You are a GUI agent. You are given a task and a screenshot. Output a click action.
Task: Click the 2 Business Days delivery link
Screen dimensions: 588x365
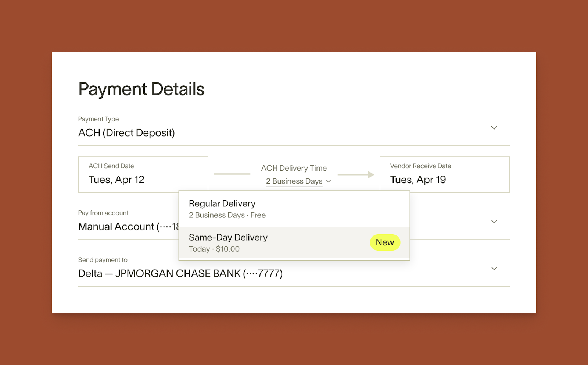point(294,181)
